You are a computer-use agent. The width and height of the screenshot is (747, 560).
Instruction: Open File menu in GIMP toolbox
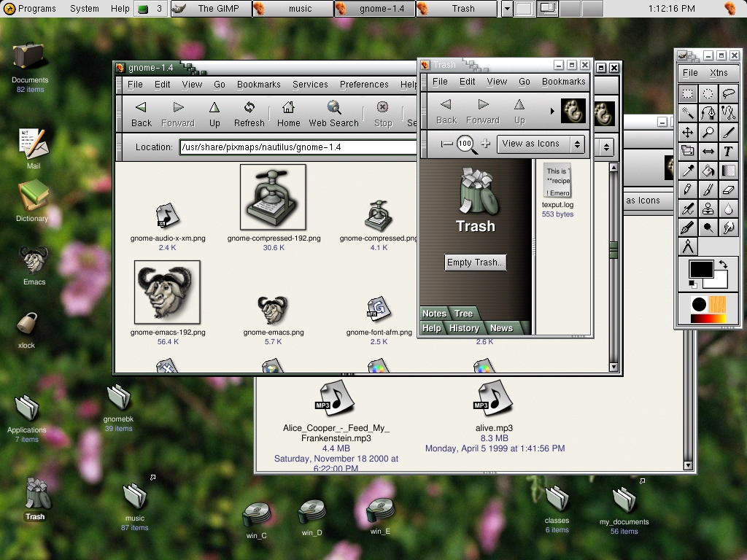click(x=690, y=73)
